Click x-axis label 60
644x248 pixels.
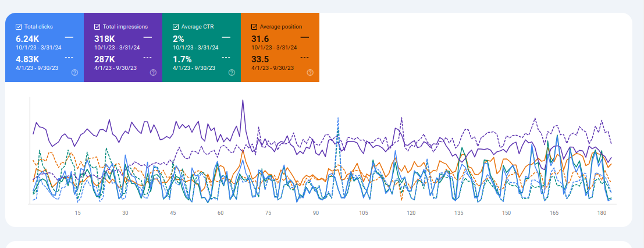pyautogui.click(x=220, y=213)
